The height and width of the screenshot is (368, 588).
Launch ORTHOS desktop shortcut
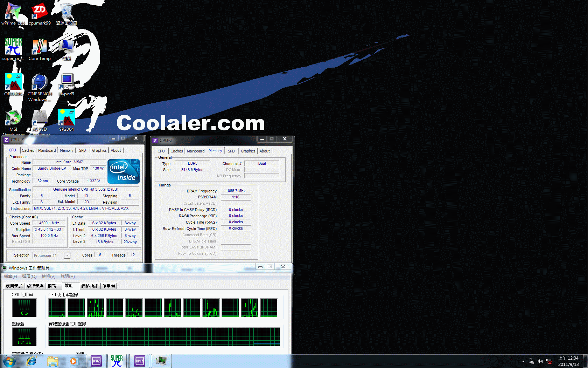[x=13, y=85]
